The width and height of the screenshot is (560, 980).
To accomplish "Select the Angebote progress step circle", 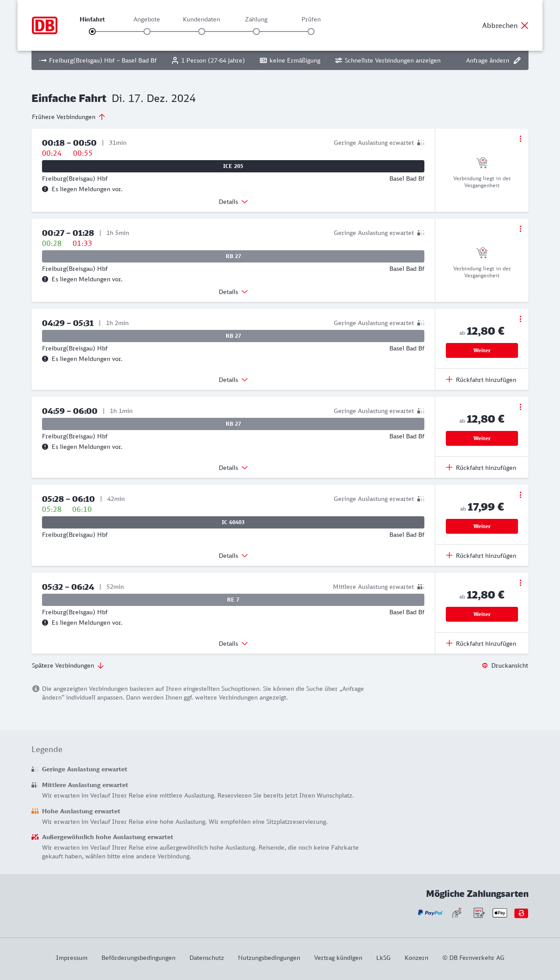I will pyautogui.click(x=147, y=31).
